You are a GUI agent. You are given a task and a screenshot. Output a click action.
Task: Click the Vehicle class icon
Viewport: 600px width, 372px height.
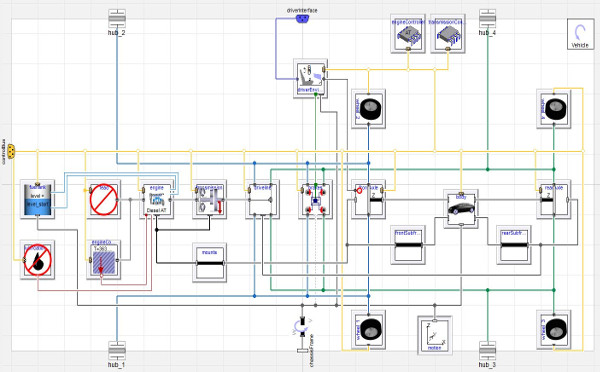tap(580, 34)
